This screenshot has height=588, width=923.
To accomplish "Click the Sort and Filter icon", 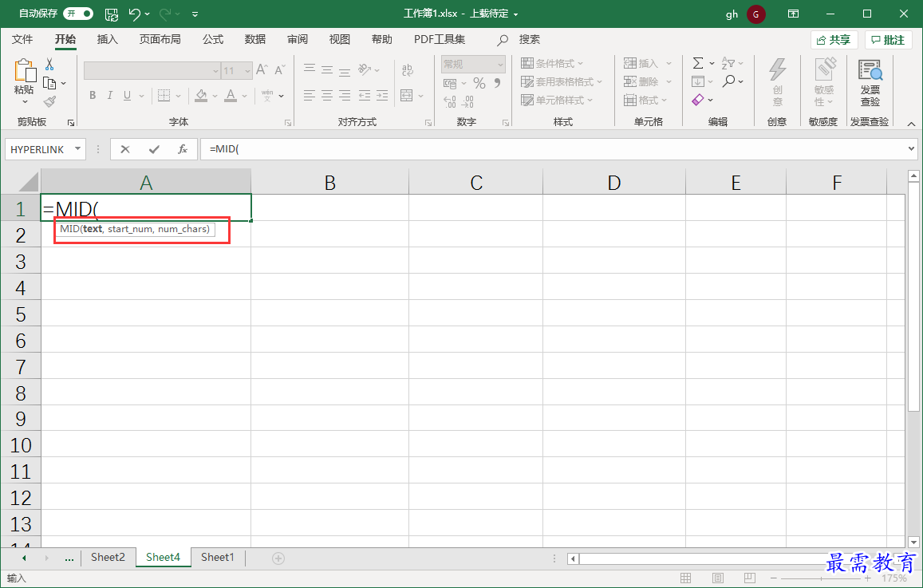I will point(728,63).
